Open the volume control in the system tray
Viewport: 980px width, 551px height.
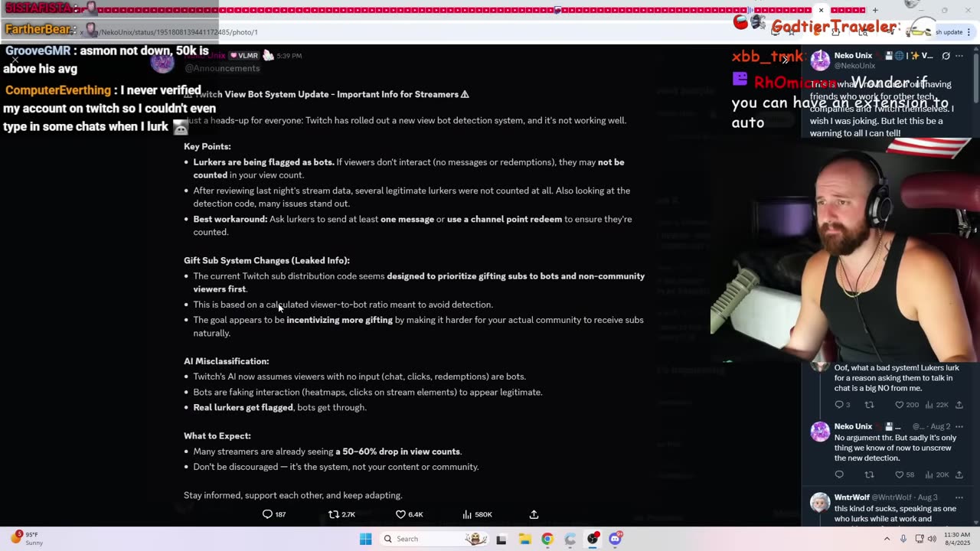point(933,539)
